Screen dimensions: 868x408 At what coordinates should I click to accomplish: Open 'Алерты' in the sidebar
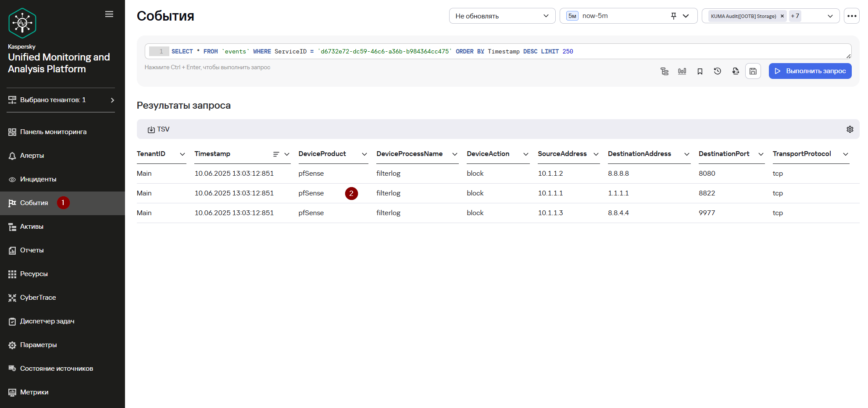(x=32, y=156)
